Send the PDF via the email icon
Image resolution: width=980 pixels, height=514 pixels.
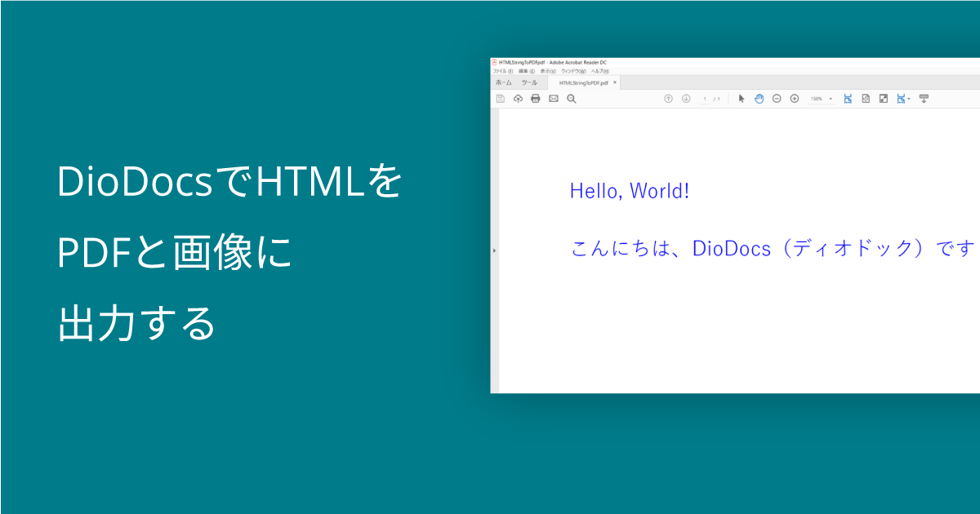[552, 99]
